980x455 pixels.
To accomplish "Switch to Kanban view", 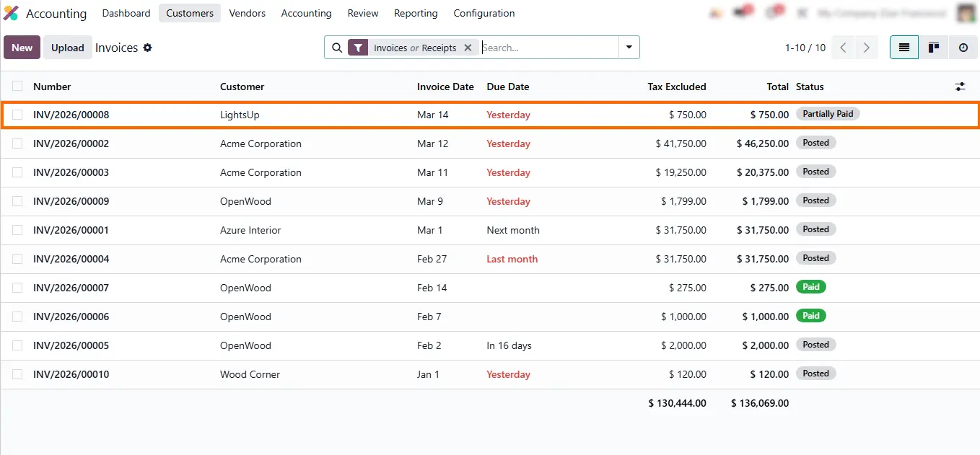I will click(x=934, y=48).
